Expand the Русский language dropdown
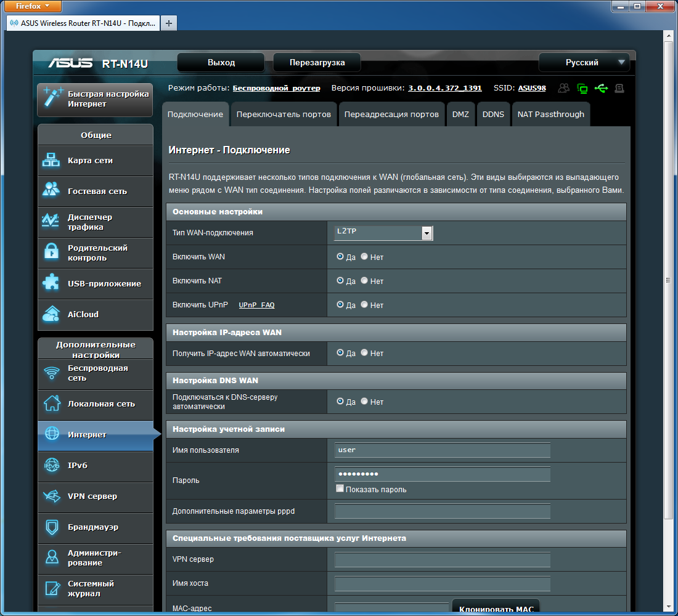678x616 pixels. click(x=583, y=62)
